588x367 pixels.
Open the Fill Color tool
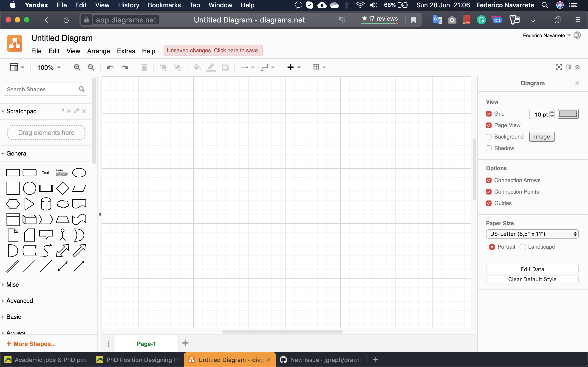click(x=197, y=67)
